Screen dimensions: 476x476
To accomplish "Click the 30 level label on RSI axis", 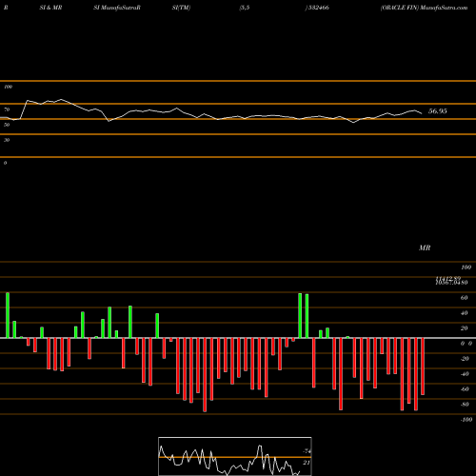I will coord(7,140).
